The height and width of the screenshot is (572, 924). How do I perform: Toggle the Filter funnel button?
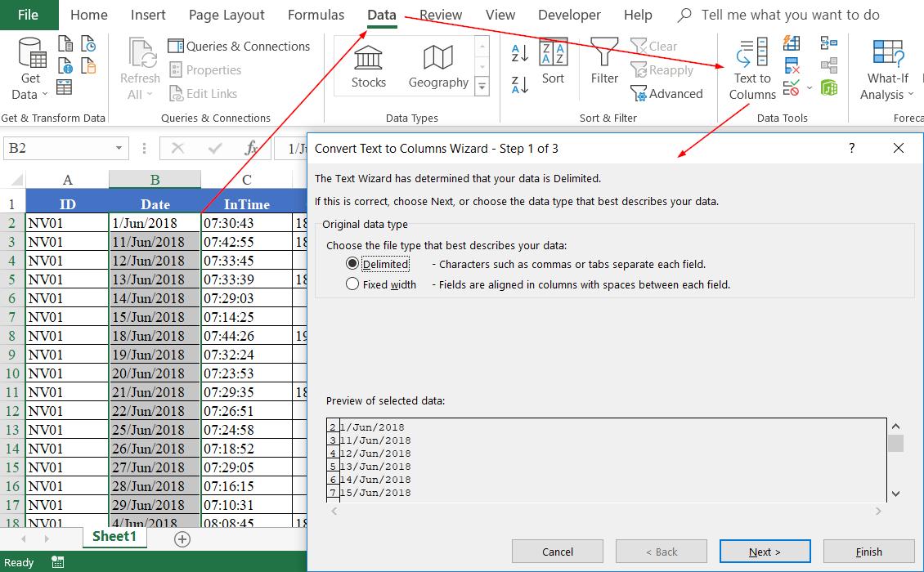[604, 62]
